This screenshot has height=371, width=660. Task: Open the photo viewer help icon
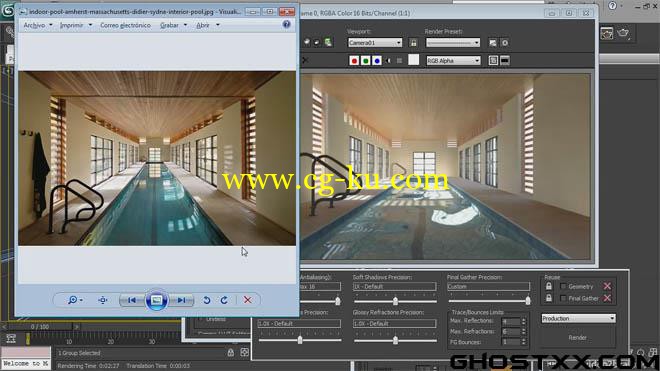[x=286, y=24]
